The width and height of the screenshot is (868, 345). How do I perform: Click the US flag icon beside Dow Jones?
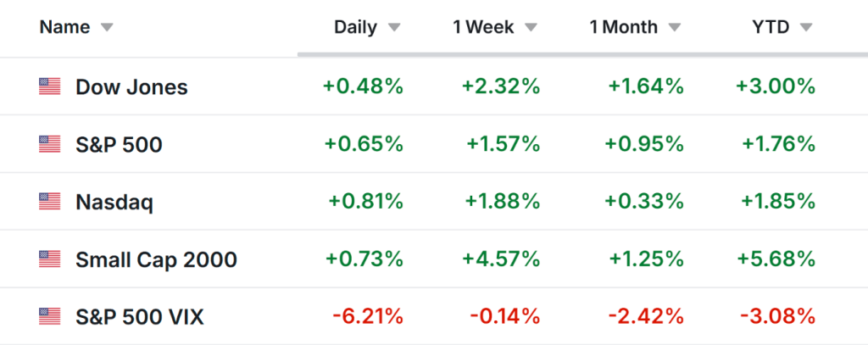[50, 86]
